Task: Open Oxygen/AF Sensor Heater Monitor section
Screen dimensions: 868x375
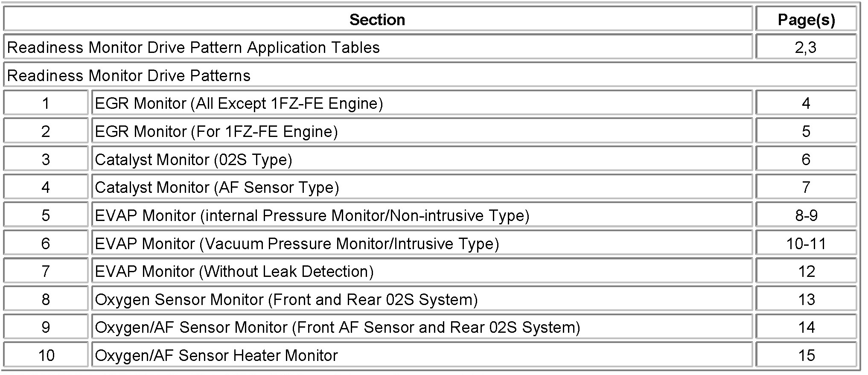Action: tap(216, 355)
